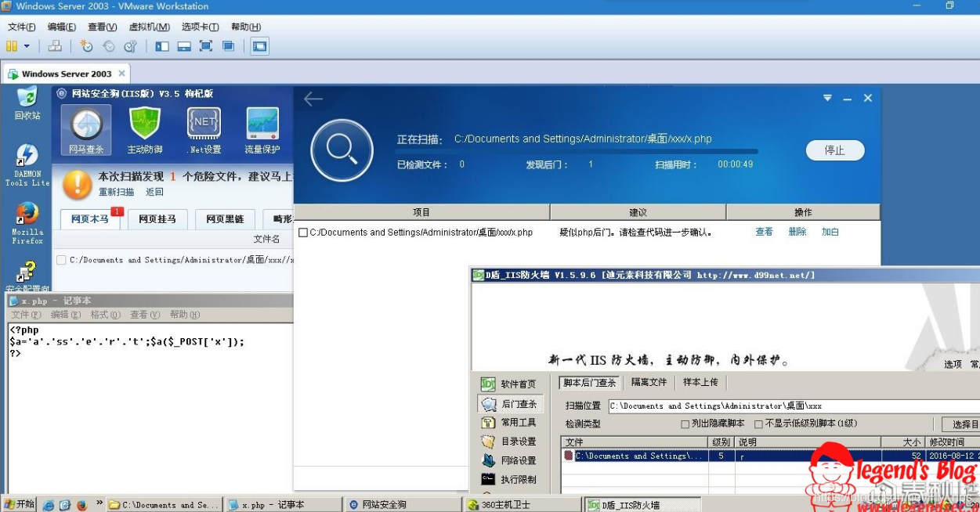
Task: Click 目录设置 in D盾 sidebar
Action: point(510,442)
